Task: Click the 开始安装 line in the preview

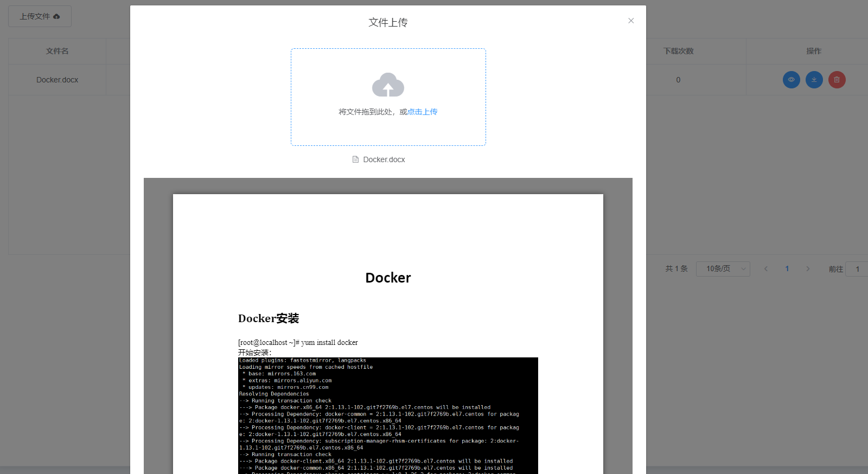Action: click(254, 353)
